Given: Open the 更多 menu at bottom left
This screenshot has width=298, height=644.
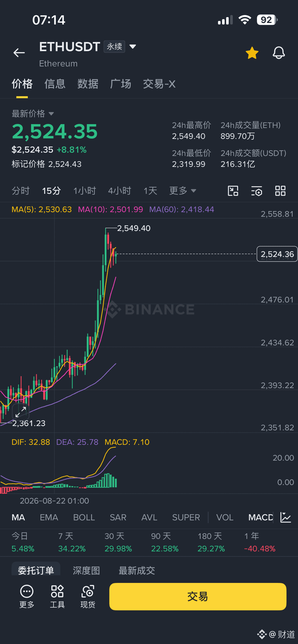Looking at the screenshot, I should pos(27,597).
